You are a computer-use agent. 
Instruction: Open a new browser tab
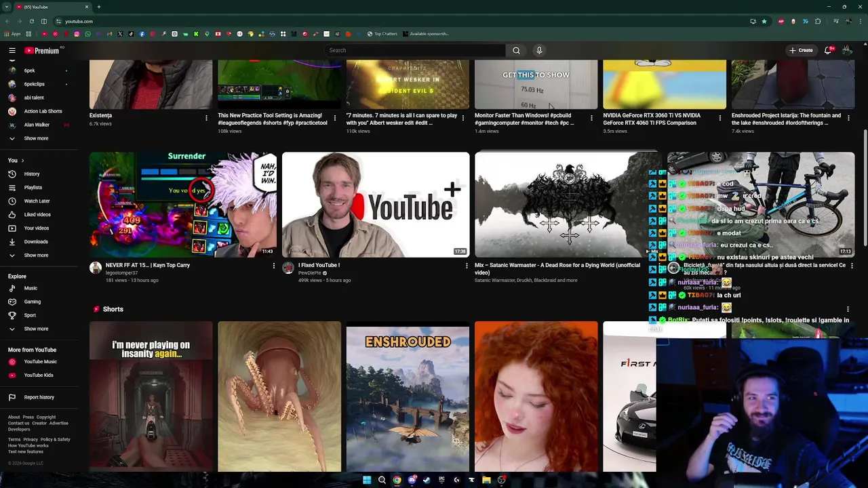coord(98,7)
